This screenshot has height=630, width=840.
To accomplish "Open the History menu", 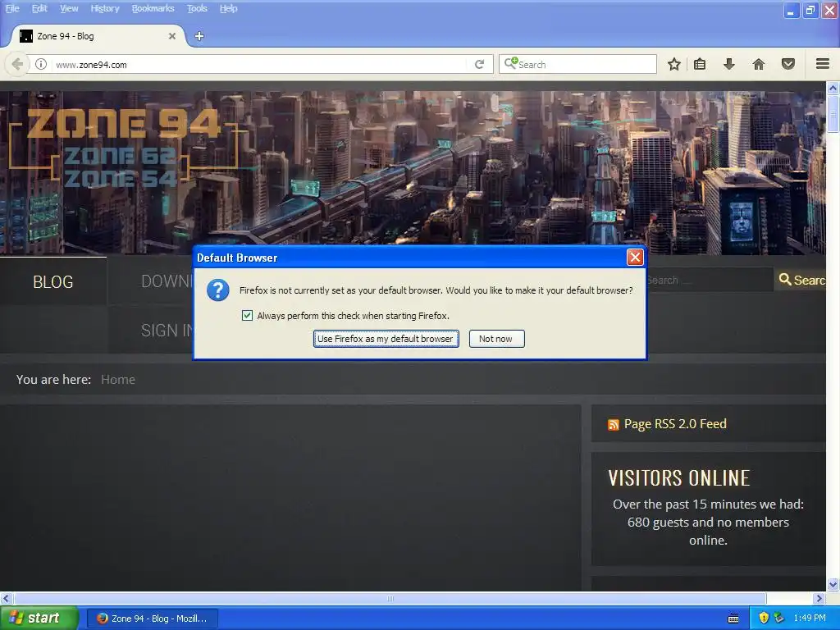I will 105,8.
